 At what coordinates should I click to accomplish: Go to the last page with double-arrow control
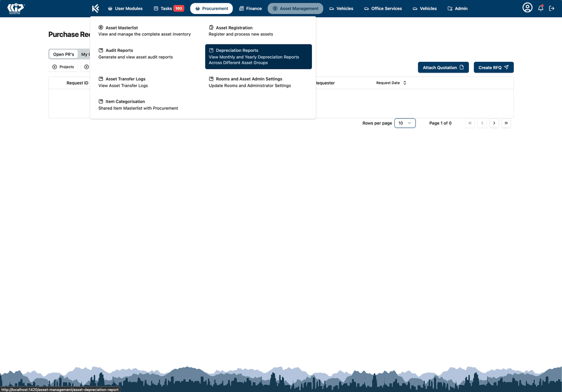(506, 123)
